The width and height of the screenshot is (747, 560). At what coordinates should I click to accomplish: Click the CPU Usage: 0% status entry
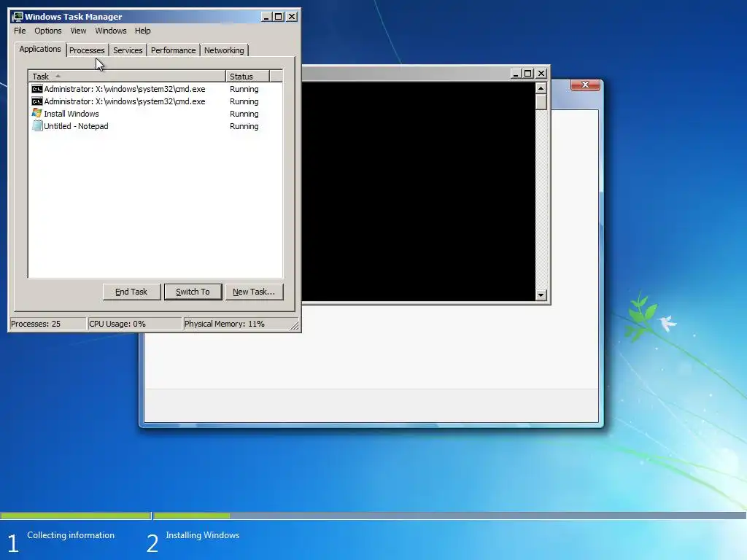(x=135, y=324)
